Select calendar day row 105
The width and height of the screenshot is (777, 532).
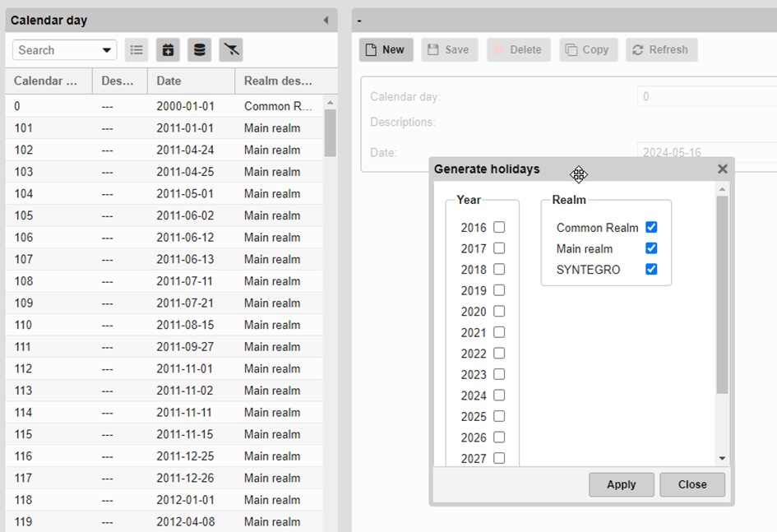[x=164, y=215]
